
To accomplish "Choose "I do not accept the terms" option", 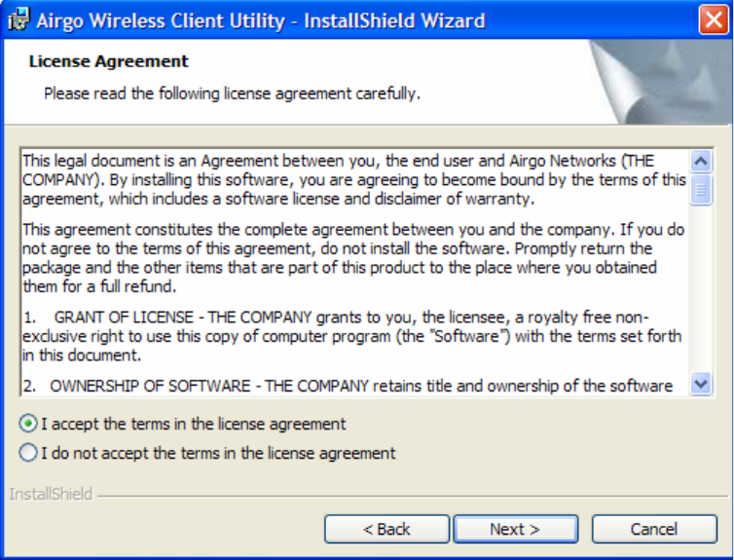I will click(x=29, y=453).
